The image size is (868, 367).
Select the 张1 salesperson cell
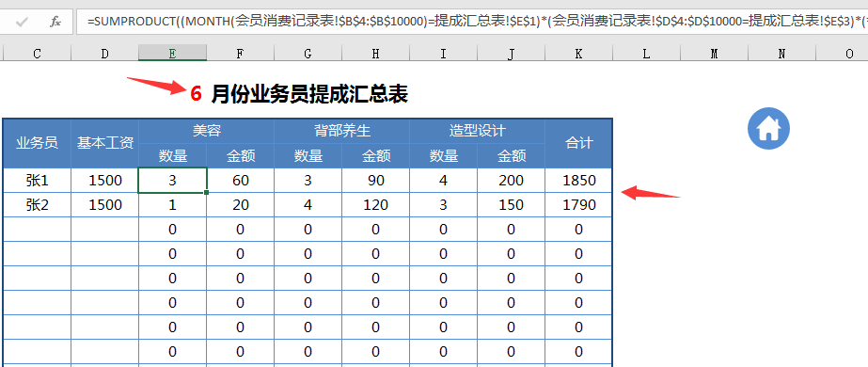37,181
